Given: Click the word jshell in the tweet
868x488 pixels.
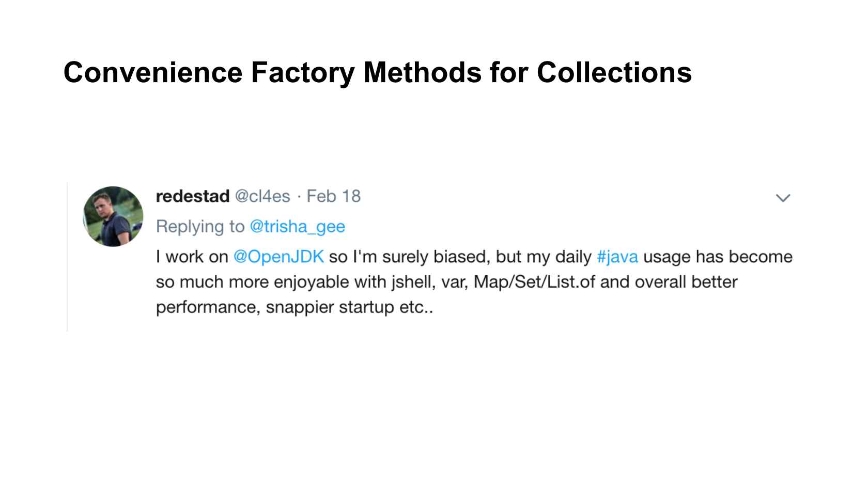Looking at the screenshot, I should [411, 281].
